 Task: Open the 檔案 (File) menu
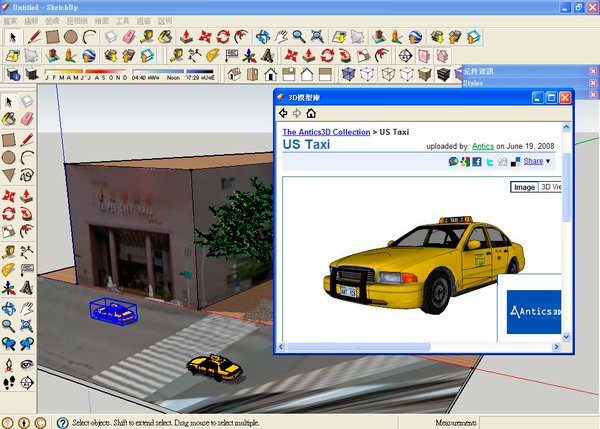[x=10, y=21]
